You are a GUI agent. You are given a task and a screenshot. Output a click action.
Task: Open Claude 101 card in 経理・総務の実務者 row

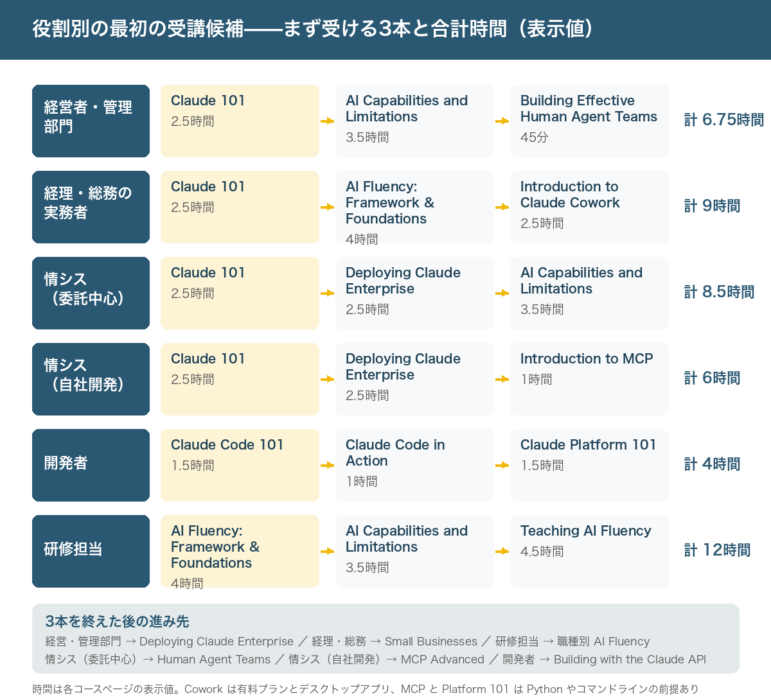(240, 207)
